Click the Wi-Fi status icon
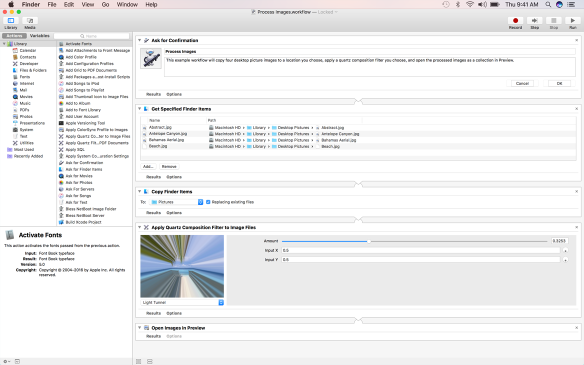 point(470,4)
